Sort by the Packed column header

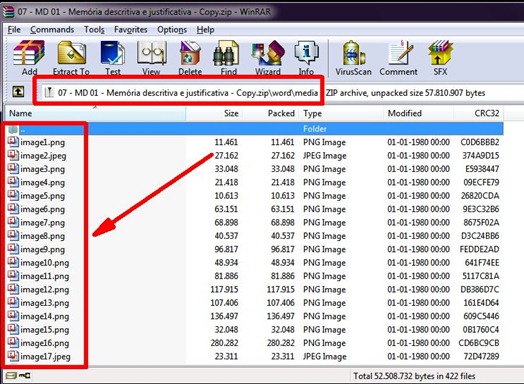pos(271,113)
